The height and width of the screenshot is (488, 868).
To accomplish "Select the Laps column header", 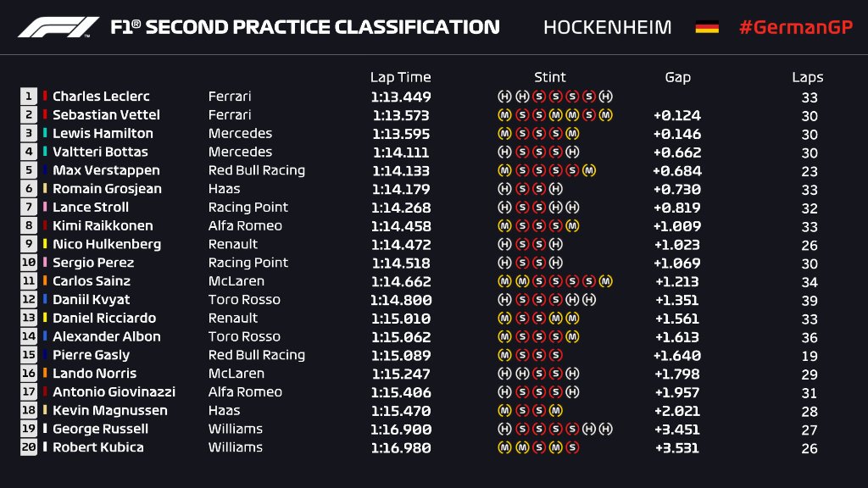I will tap(808, 77).
